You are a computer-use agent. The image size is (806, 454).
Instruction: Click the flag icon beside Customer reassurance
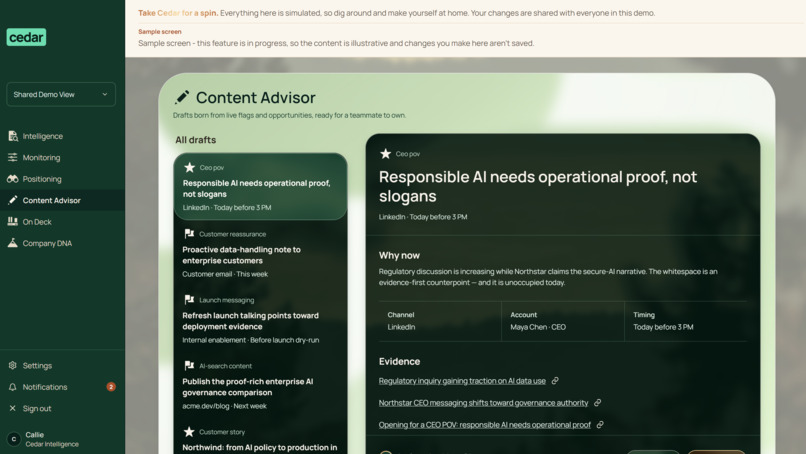coord(189,233)
